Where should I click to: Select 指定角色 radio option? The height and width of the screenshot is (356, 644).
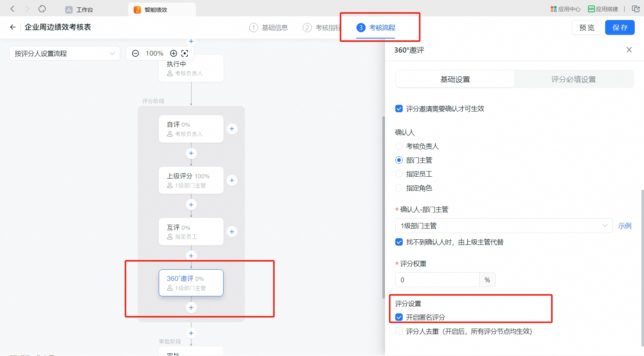tap(399, 188)
